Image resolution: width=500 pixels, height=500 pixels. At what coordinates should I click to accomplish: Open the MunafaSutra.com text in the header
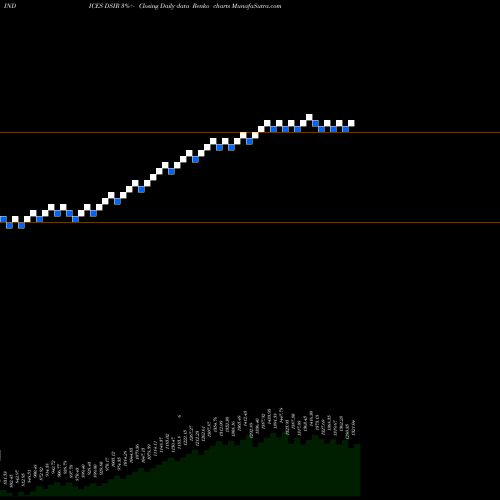256,6
